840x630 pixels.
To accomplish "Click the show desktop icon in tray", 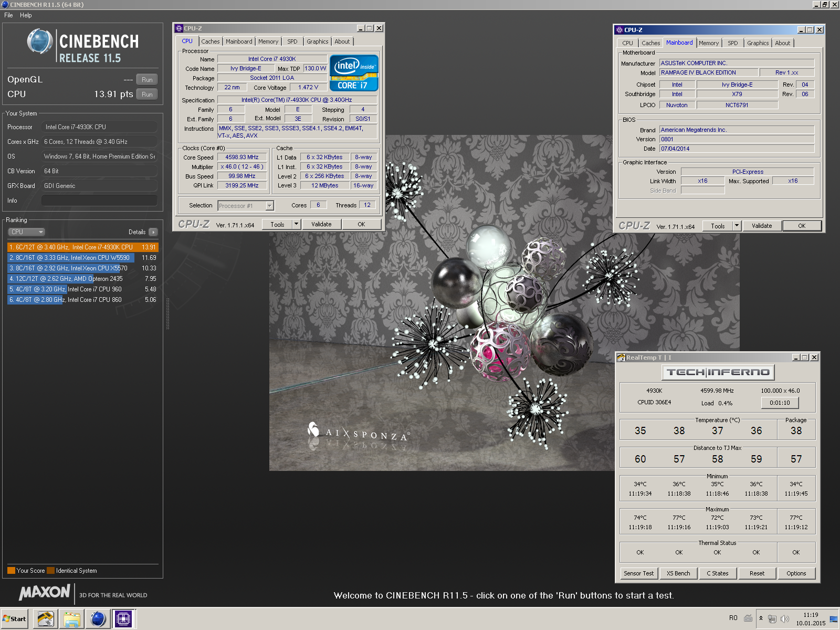I will click(834, 619).
